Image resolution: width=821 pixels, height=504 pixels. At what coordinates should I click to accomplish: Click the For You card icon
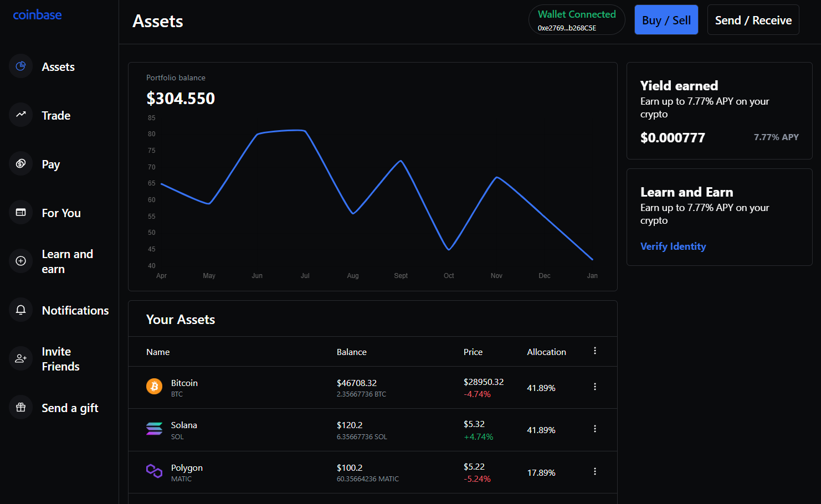coord(21,212)
